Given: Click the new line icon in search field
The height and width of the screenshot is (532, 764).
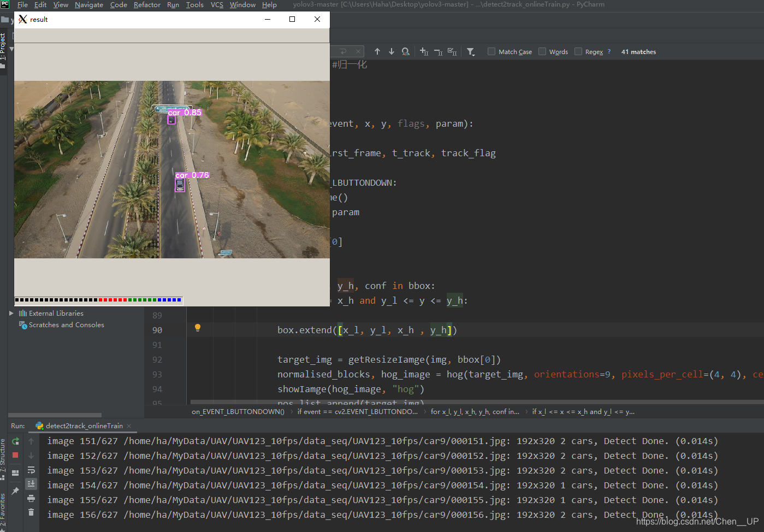Looking at the screenshot, I should coord(343,51).
